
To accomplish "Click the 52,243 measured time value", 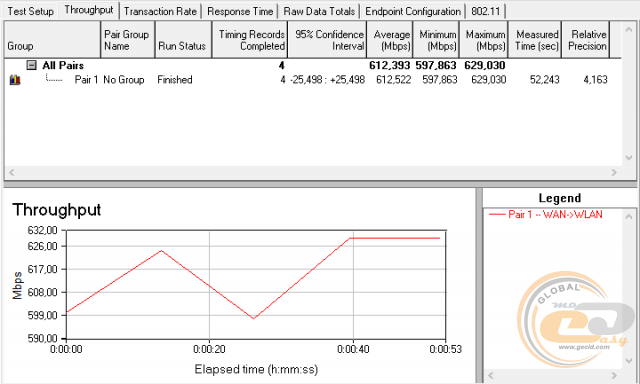I will point(544,80).
